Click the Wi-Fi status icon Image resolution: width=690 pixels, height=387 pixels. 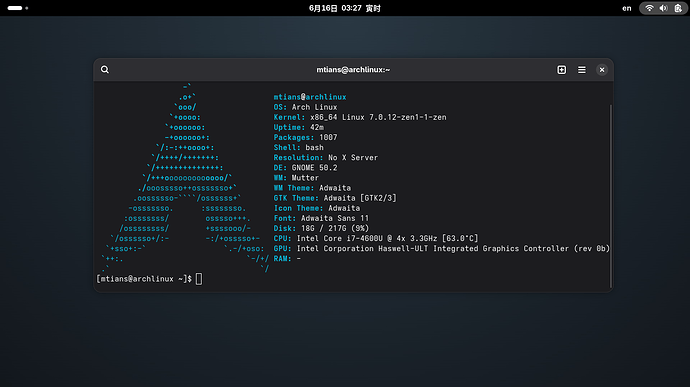649,8
